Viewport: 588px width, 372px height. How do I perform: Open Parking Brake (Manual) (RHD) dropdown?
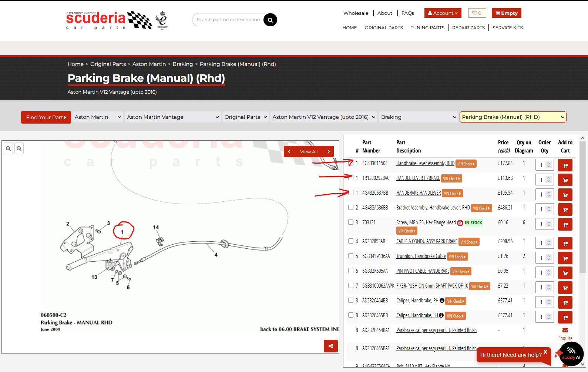click(513, 117)
